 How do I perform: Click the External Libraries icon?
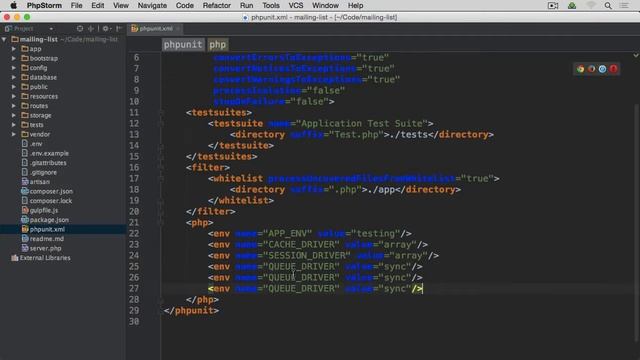coord(15,258)
